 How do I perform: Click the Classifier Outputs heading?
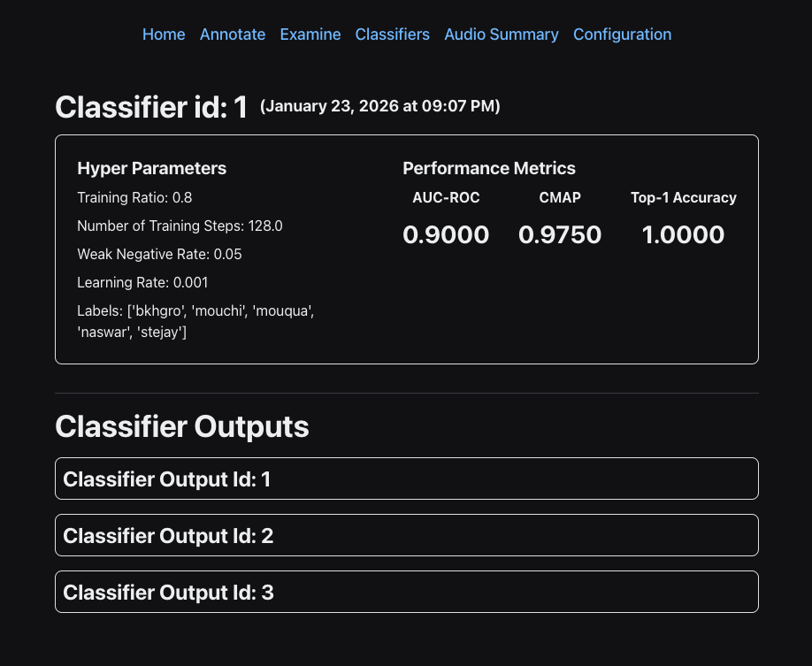coord(182,427)
